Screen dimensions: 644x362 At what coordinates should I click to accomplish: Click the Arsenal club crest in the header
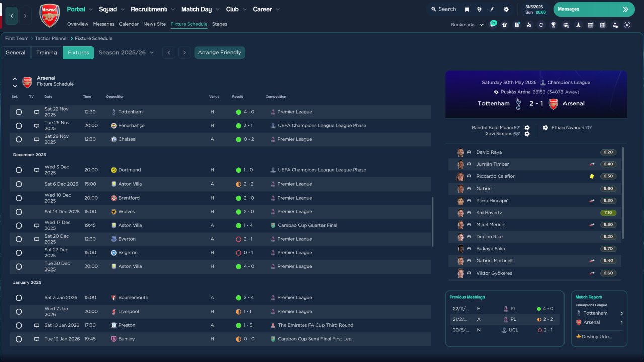point(50,15)
